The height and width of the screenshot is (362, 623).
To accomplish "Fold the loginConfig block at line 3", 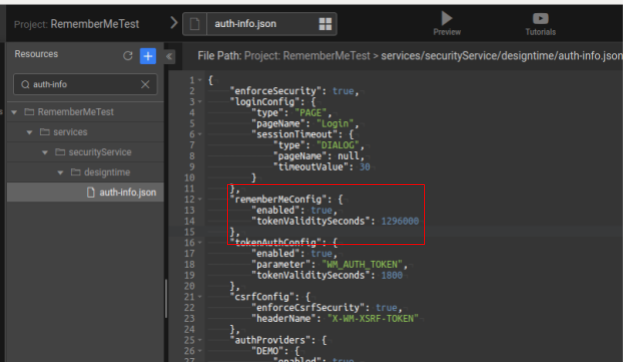I will [200, 102].
